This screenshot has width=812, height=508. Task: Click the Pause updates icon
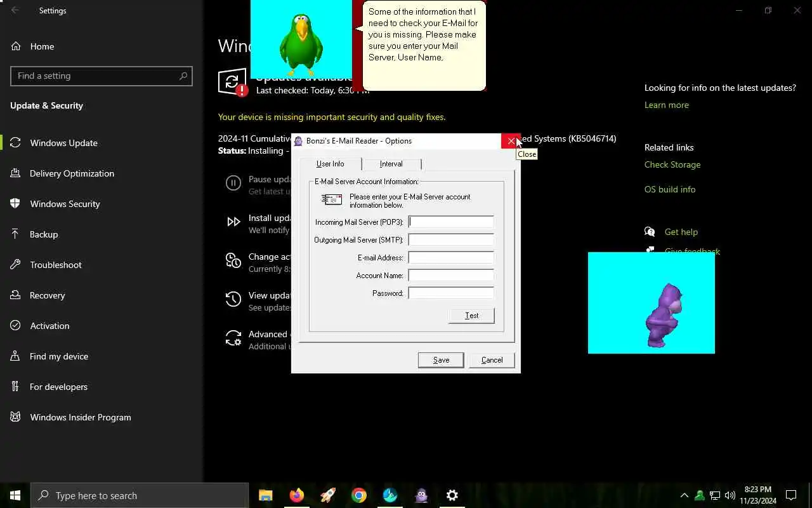point(233,184)
